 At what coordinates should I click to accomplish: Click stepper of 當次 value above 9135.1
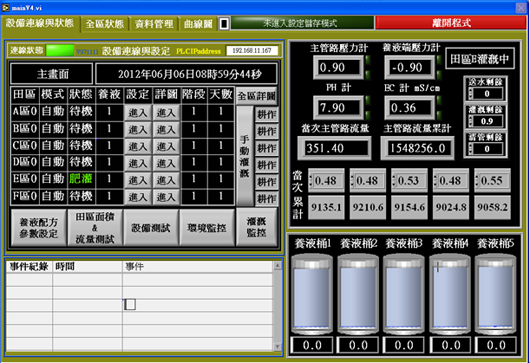[311, 180]
